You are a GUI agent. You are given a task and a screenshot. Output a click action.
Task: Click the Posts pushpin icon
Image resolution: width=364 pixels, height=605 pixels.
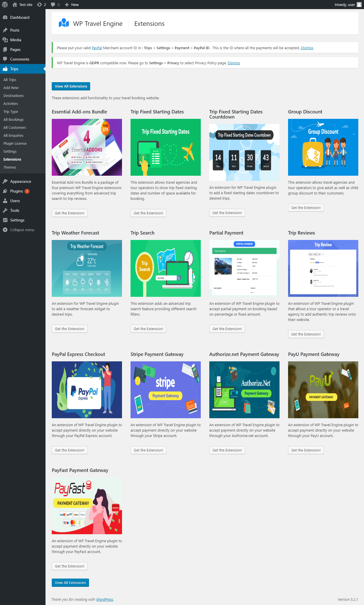(x=5, y=30)
